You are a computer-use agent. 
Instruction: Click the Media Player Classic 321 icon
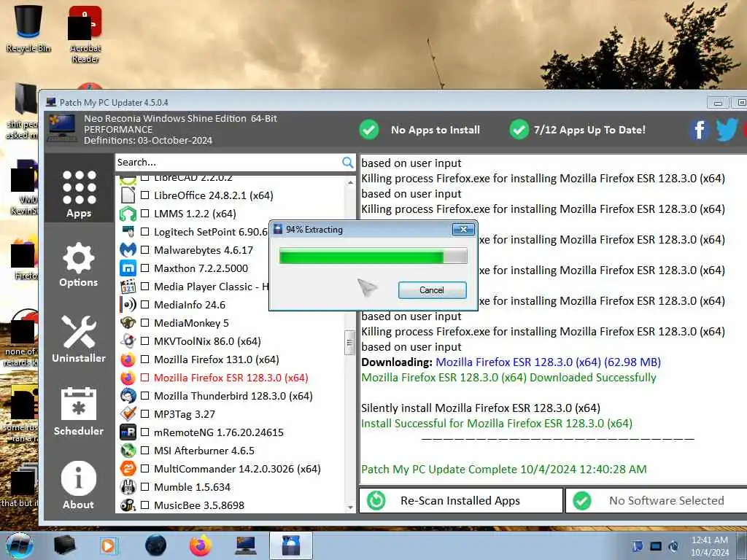pyautogui.click(x=128, y=286)
